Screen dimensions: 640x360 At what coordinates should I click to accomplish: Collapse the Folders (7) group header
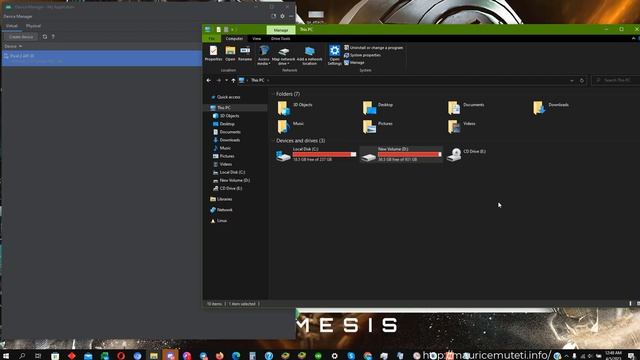coord(288,94)
